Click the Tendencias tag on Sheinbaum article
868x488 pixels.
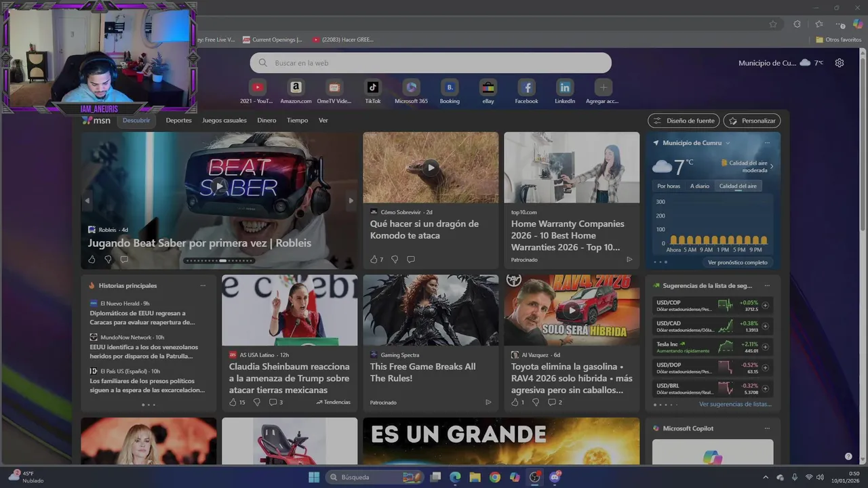[333, 403]
